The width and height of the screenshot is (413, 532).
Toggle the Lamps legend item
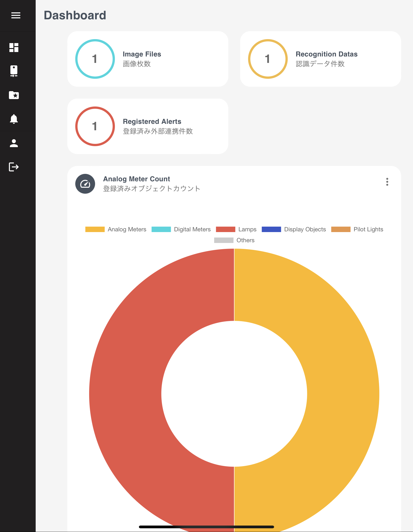pyautogui.click(x=236, y=229)
